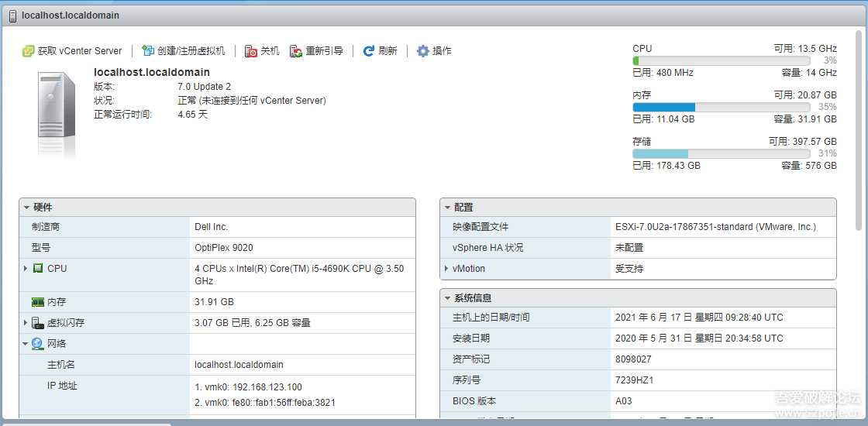
Task: Click the vertical scrollbar thumb
Action: (x=859, y=130)
